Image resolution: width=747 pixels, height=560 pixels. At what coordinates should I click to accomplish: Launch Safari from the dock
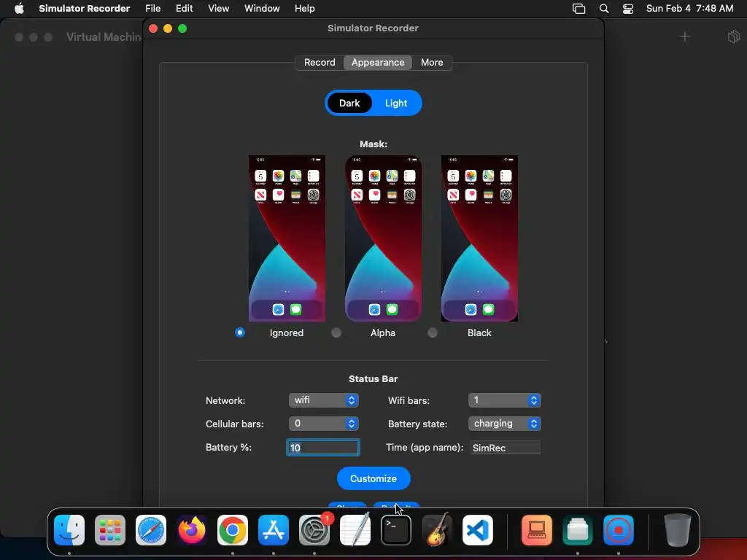coord(151,530)
